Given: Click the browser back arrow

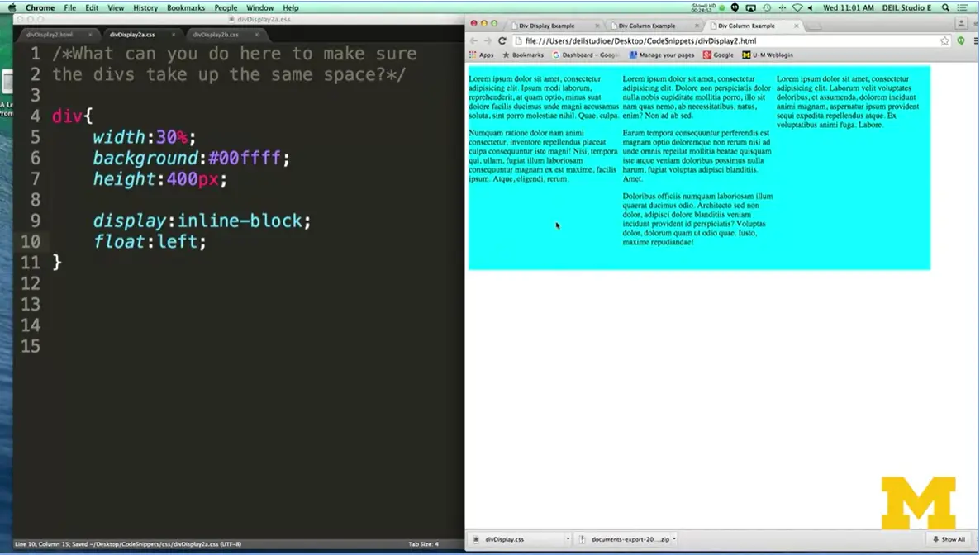Looking at the screenshot, I should [x=473, y=40].
